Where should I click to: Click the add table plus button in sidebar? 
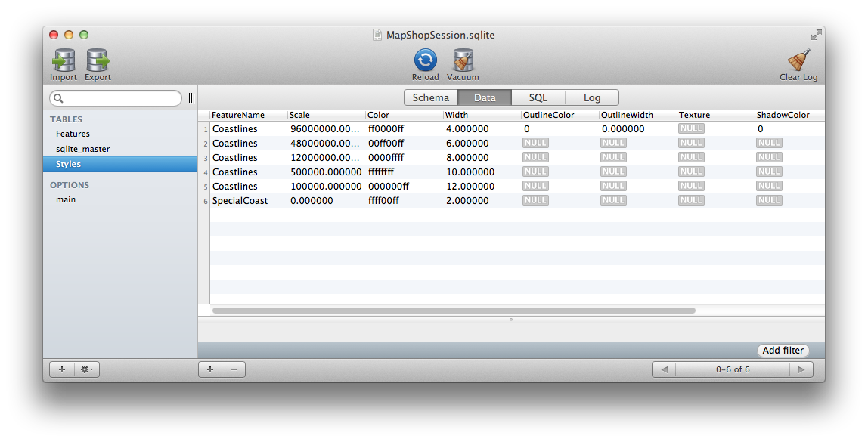62,369
